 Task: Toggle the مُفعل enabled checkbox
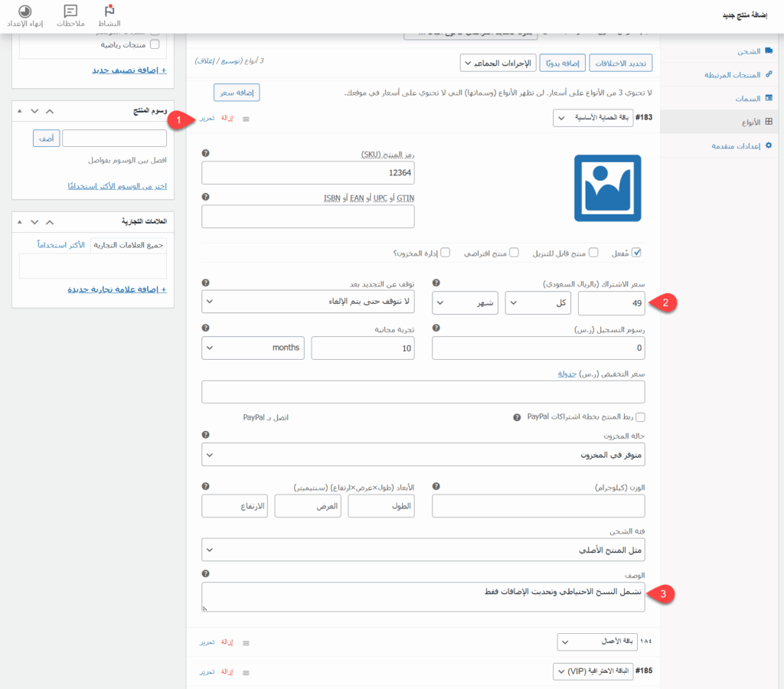(636, 253)
